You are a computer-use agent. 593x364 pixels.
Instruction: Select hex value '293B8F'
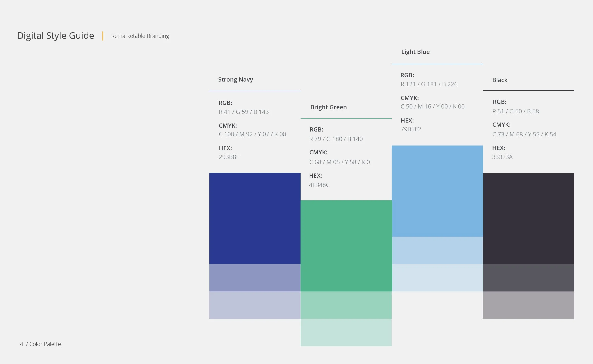point(229,157)
